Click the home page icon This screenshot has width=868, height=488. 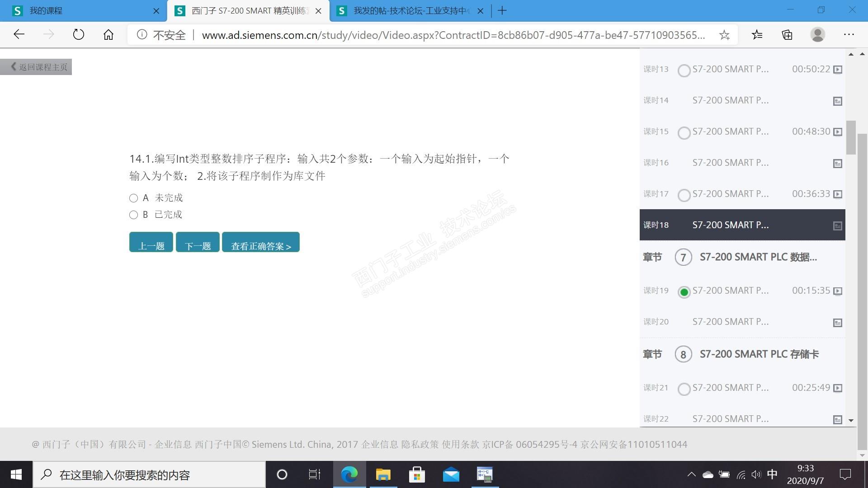tap(108, 35)
